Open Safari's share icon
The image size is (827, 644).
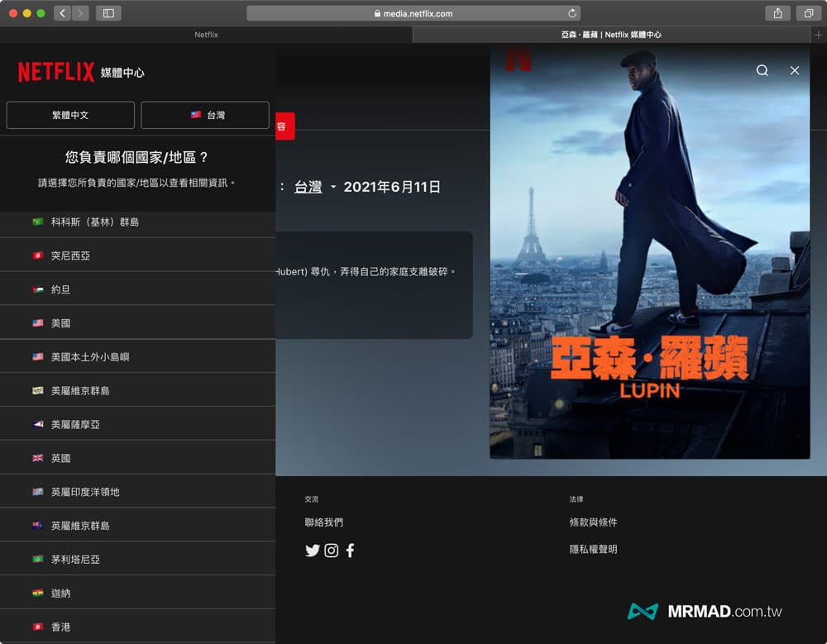[x=776, y=13]
